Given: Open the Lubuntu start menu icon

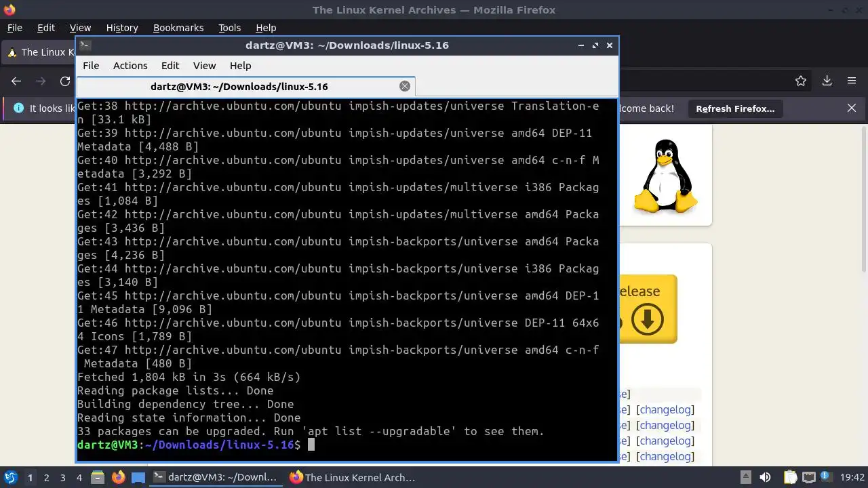Looking at the screenshot, I should click(10, 477).
